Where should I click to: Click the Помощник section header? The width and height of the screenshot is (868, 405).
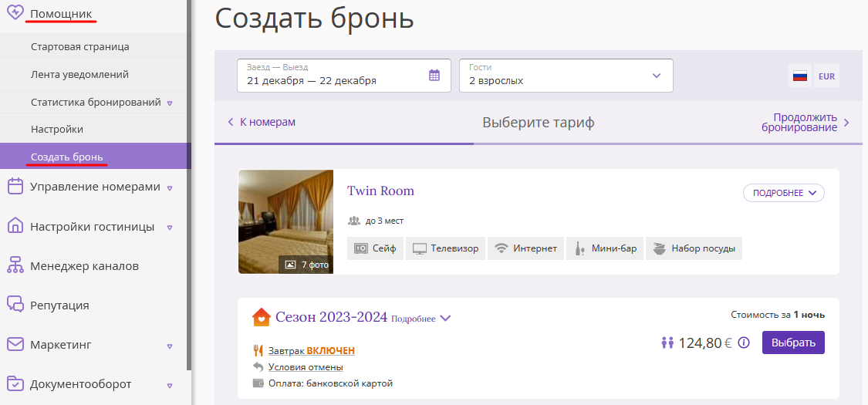(61, 13)
